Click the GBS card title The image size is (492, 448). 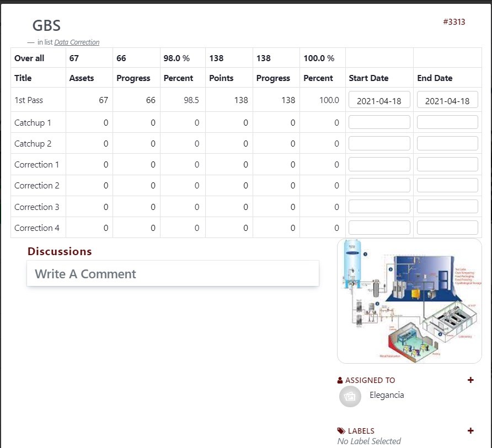46,25
